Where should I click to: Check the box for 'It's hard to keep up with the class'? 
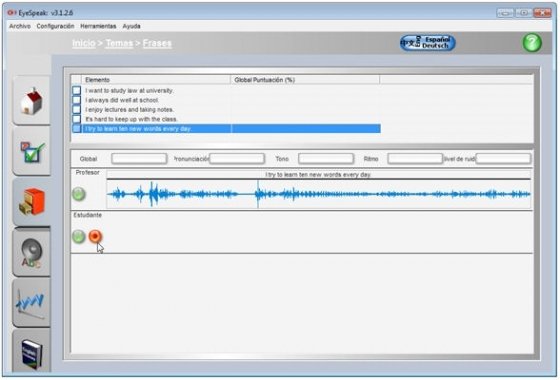point(76,119)
